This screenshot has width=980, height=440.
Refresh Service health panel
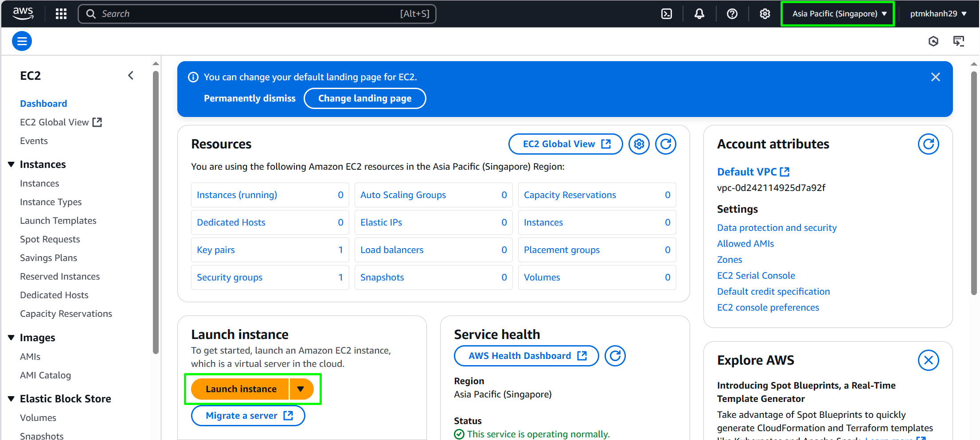coord(615,356)
